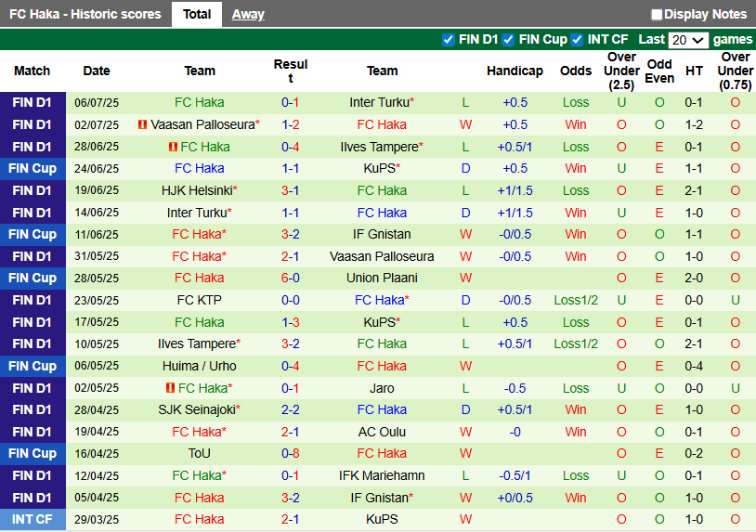Enable the Display Notes checkbox

pyautogui.click(x=657, y=15)
